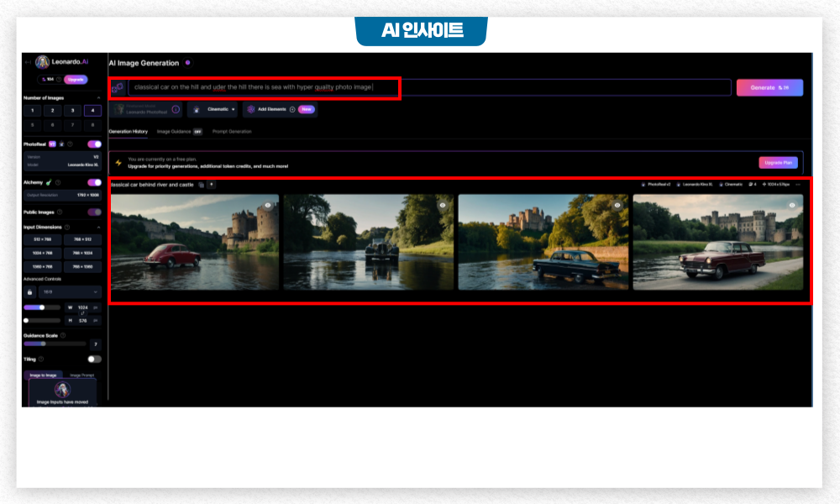Click the Upgrade button near tokens

click(76, 79)
